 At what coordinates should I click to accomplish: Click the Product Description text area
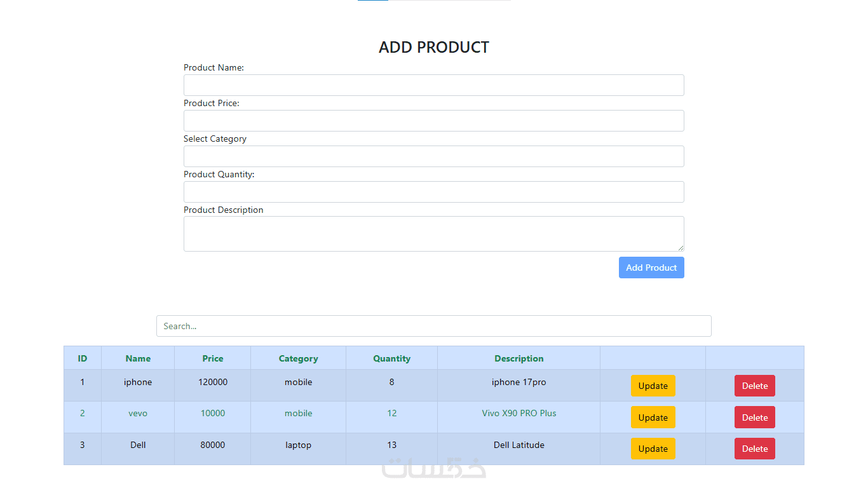[x=433, y=234]
